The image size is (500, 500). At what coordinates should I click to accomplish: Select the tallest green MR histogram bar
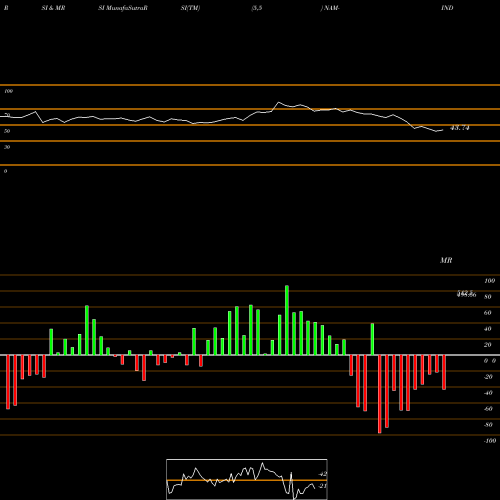287,320
